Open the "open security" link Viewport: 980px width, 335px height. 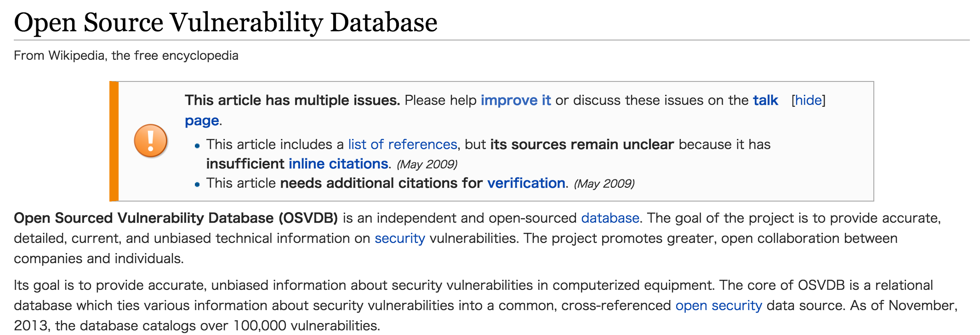pos(718,306)
